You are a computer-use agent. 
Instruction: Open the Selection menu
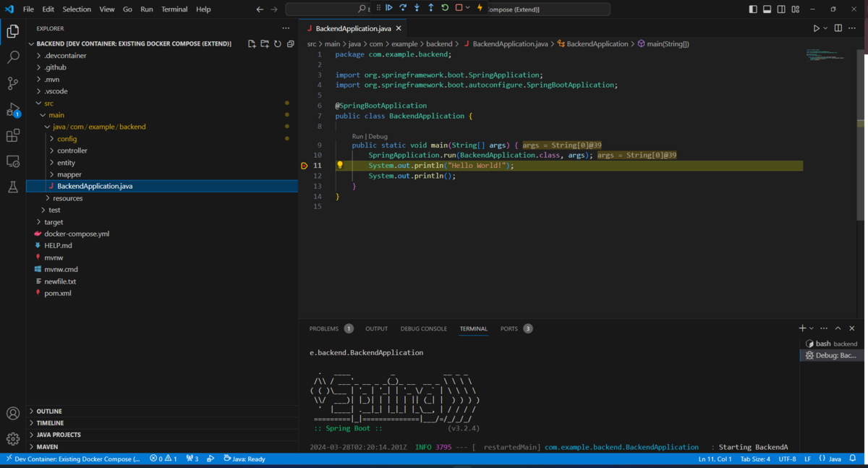click(77, 9)
